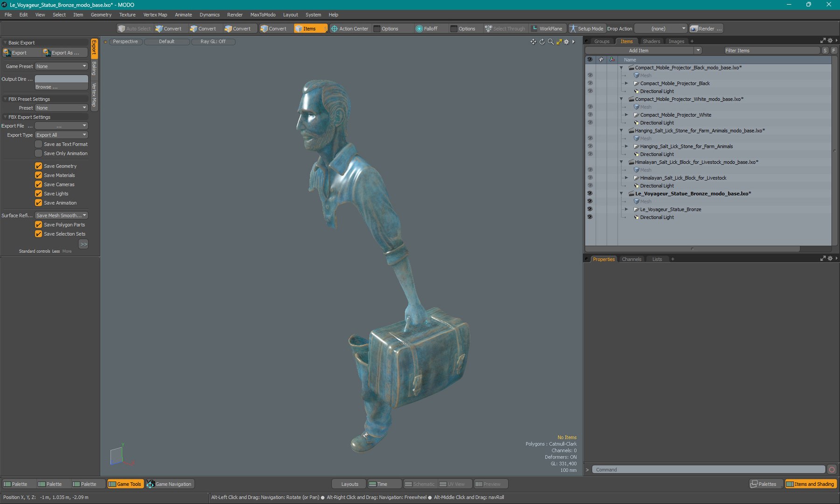Uncheck Save Lights
Image resolution: width=840 pixels, height=504 pixels.
coord(39,194)
